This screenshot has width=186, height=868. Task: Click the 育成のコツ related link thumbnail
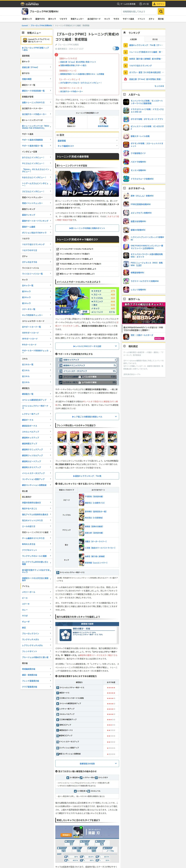[71, 120]
